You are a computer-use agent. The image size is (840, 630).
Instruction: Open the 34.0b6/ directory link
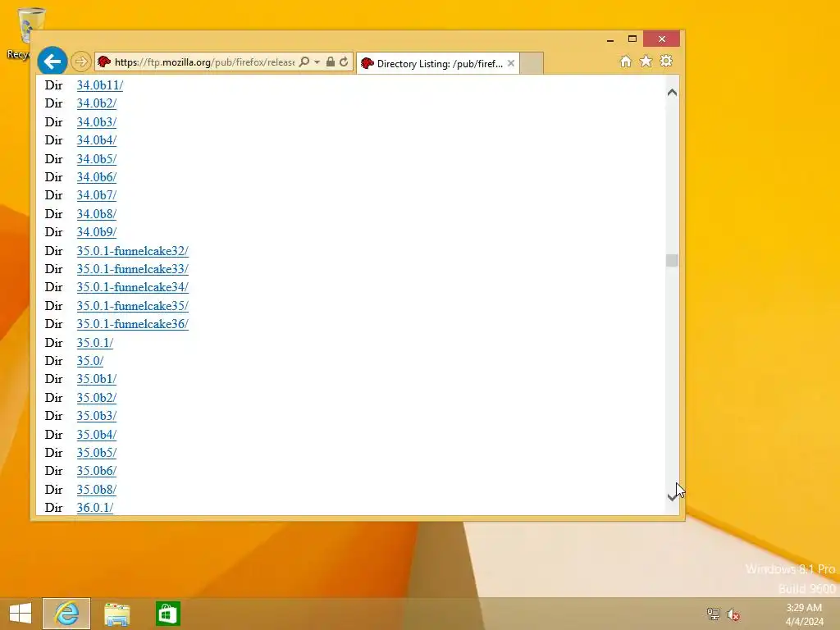point(97,177)
